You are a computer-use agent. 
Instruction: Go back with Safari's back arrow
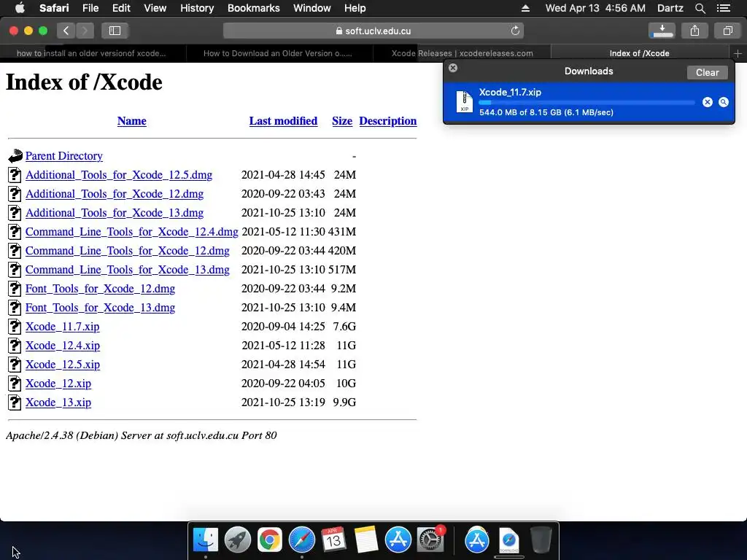point(66,31)
